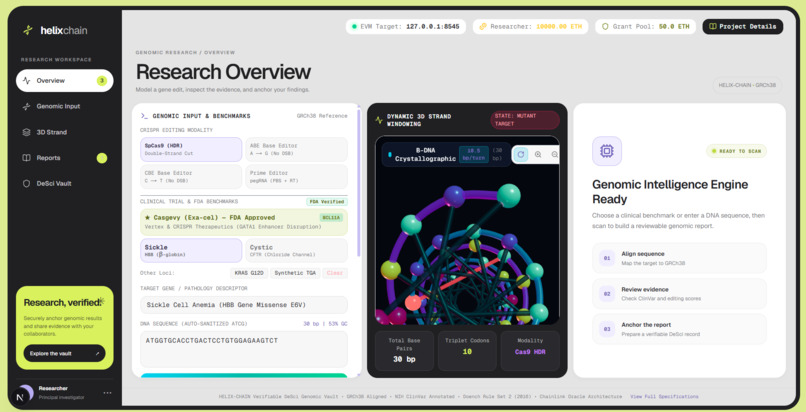Click the zoom out magnifier in 3D viewer

(555, 154)
